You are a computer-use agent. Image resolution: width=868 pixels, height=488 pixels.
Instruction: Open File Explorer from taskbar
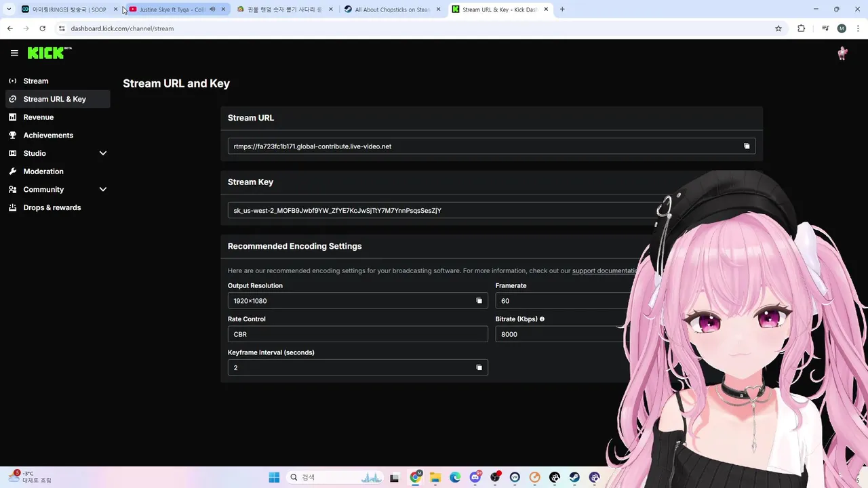435,477
